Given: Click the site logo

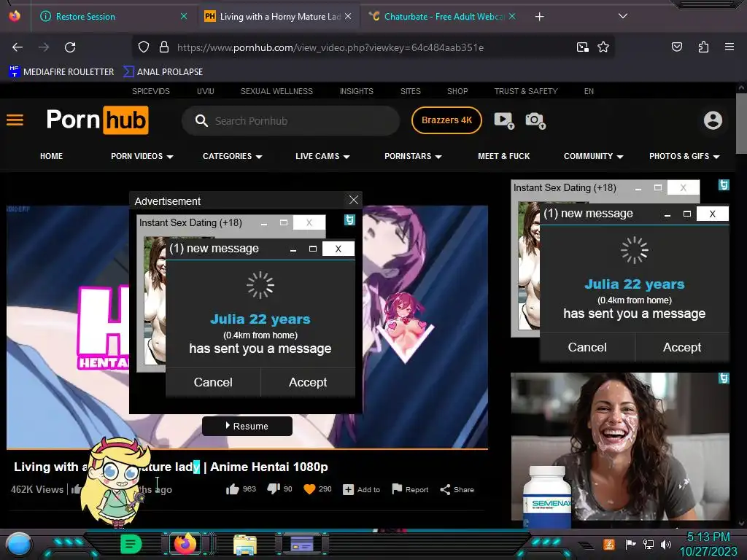Looking at the screenshot, I should tap(97, 120).
